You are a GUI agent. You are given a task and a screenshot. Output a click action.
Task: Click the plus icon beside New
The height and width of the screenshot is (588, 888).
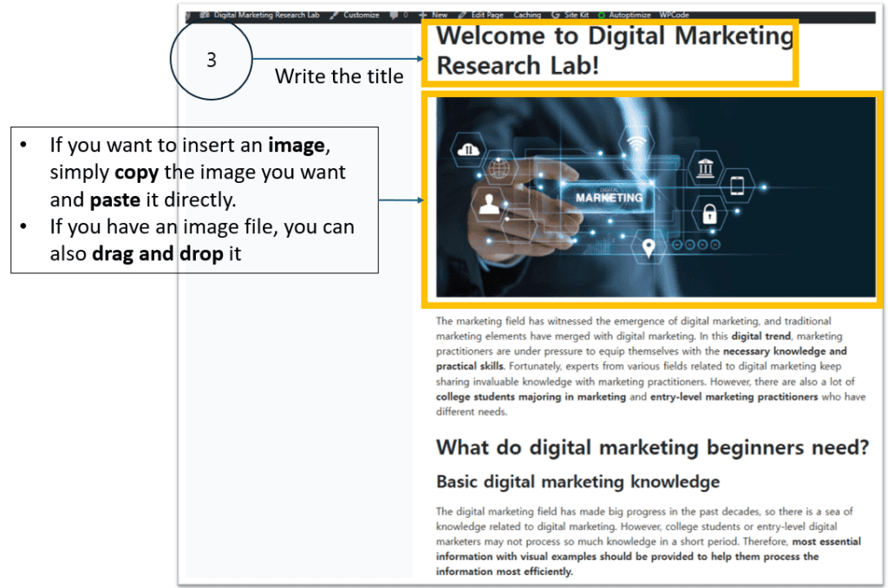click(x=422, y=15)
